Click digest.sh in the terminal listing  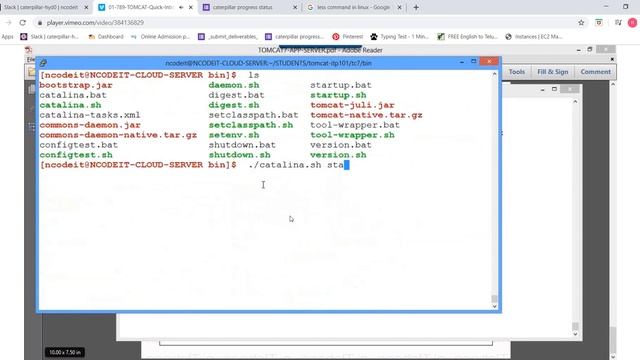click(x=234, y=105)
